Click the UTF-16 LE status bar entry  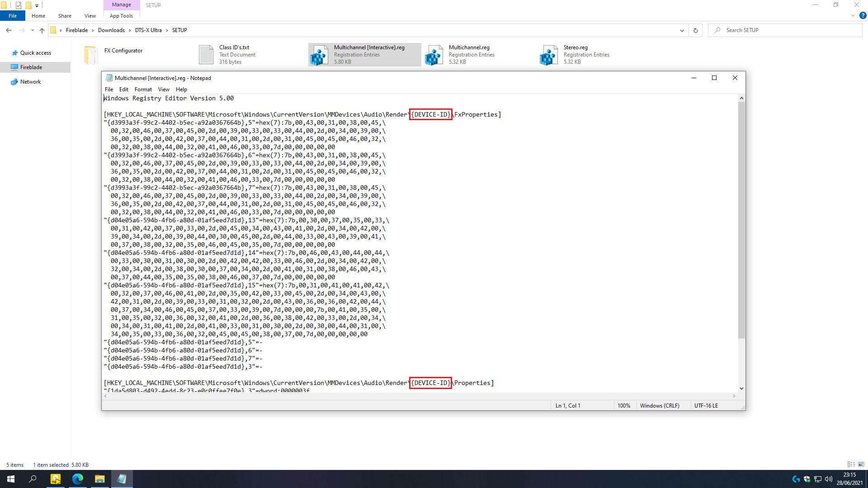706,406
